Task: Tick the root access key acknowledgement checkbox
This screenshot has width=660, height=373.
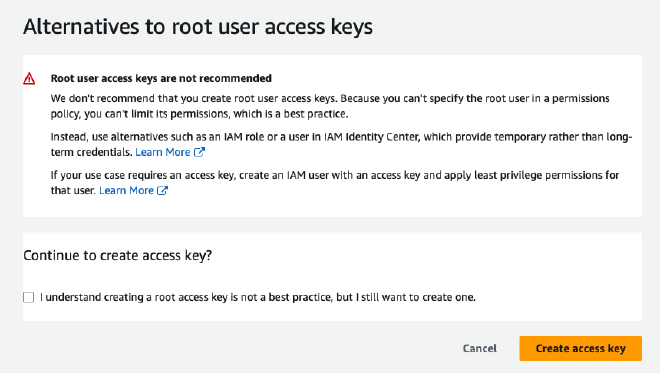Action: (29, 297)
